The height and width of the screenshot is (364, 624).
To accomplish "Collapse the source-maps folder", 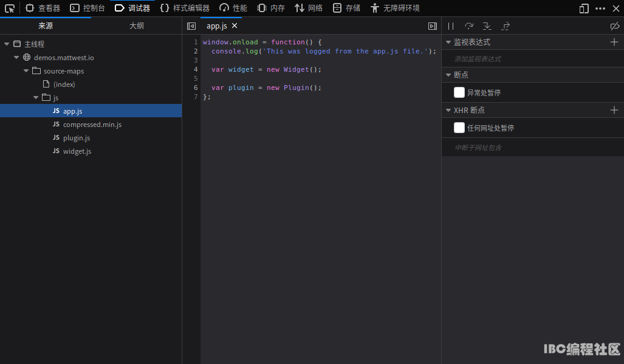I will 27,71.
